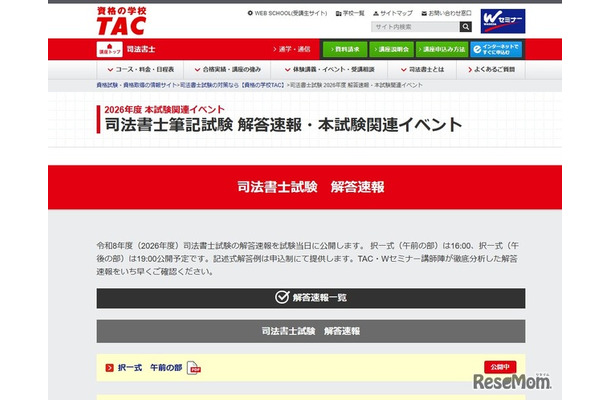
Task: Click the magnifier search button
Action: point(466,27)
